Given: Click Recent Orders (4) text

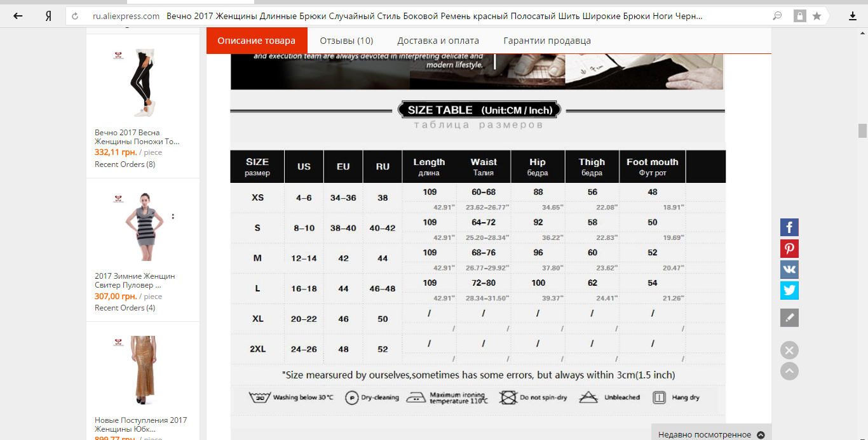Looking at the screenshot, I should pos(125,308).
